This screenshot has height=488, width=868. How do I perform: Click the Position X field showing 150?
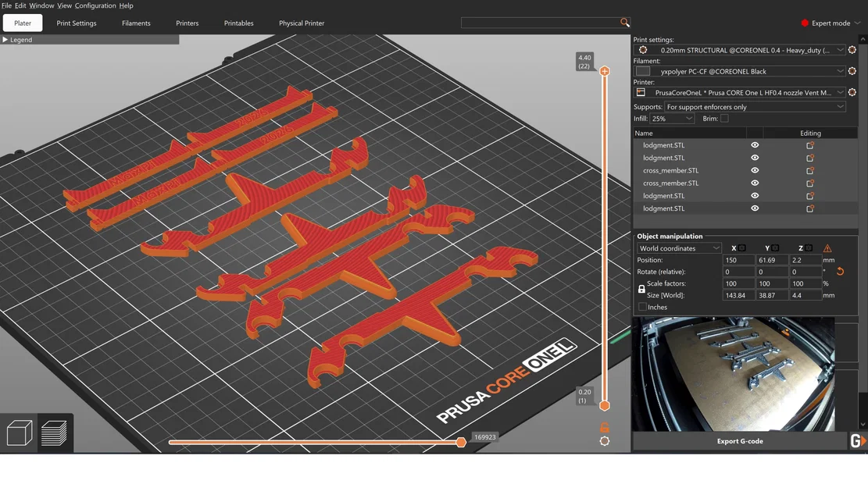click(739, 260)
